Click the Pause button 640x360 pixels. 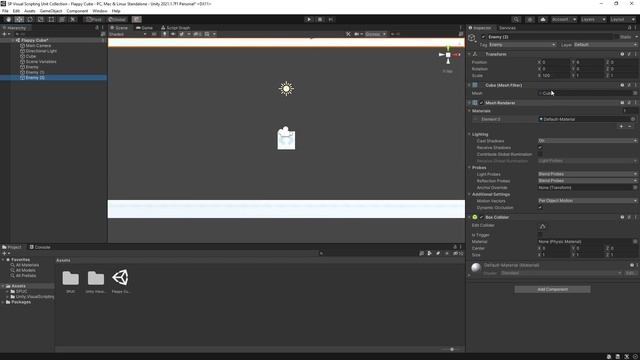click(x=320, y=19)
